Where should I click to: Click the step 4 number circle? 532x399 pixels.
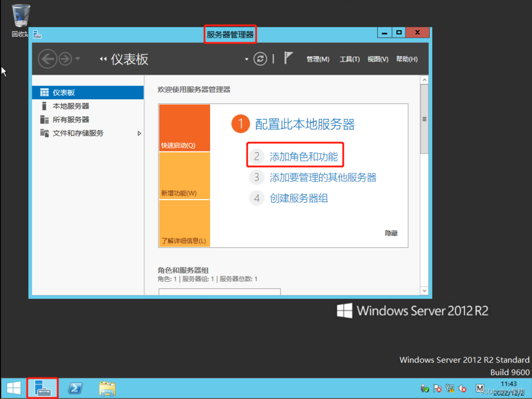pos(257,198)
